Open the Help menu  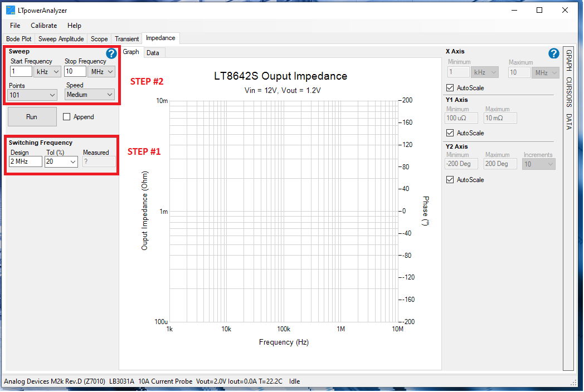coord(74,26)
